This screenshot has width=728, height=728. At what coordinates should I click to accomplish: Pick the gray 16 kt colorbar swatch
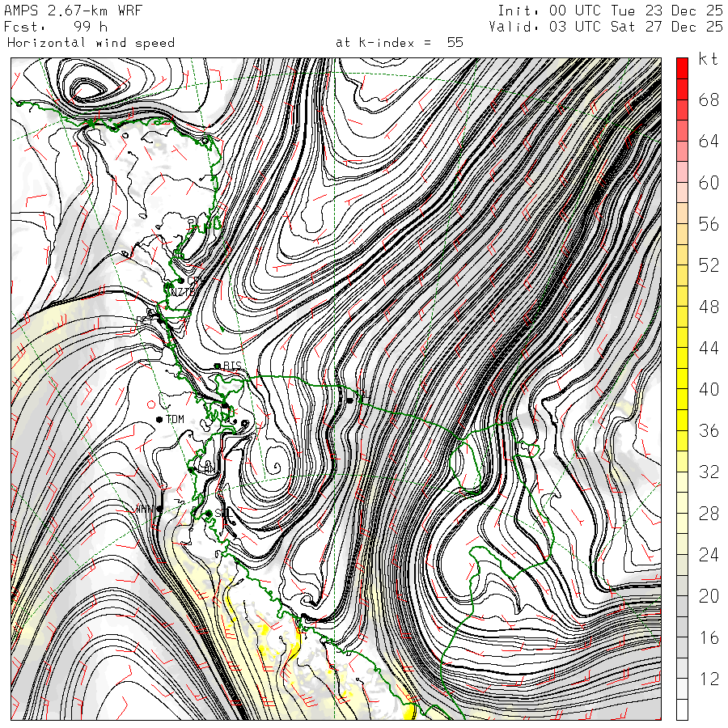pos(682,627)
